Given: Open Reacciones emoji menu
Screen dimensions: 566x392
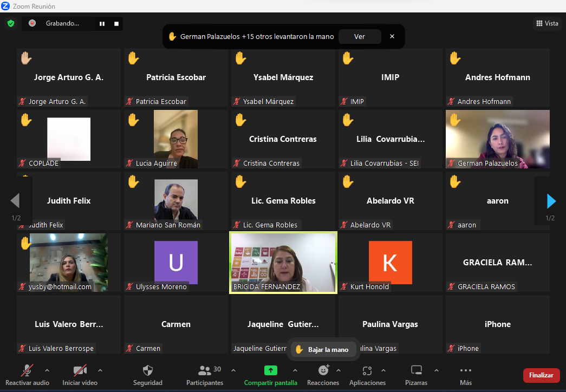Looking at the screenshot, I should point(323,371).
